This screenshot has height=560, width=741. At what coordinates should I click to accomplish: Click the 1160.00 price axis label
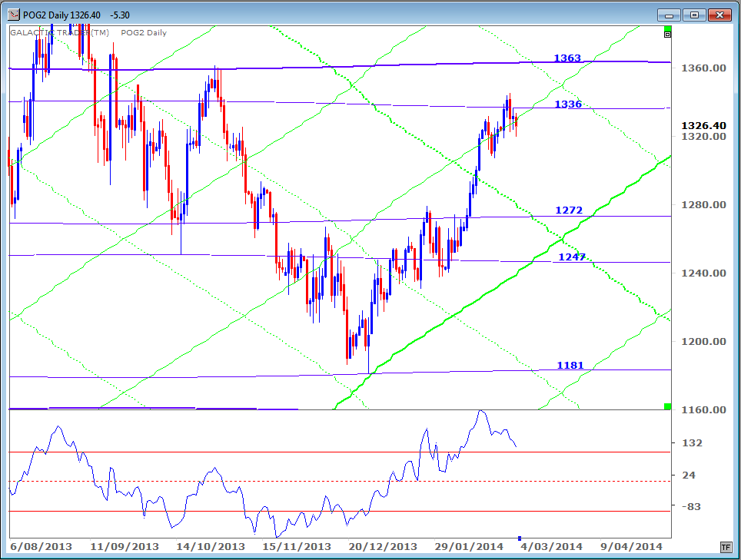tap(703, 410)
